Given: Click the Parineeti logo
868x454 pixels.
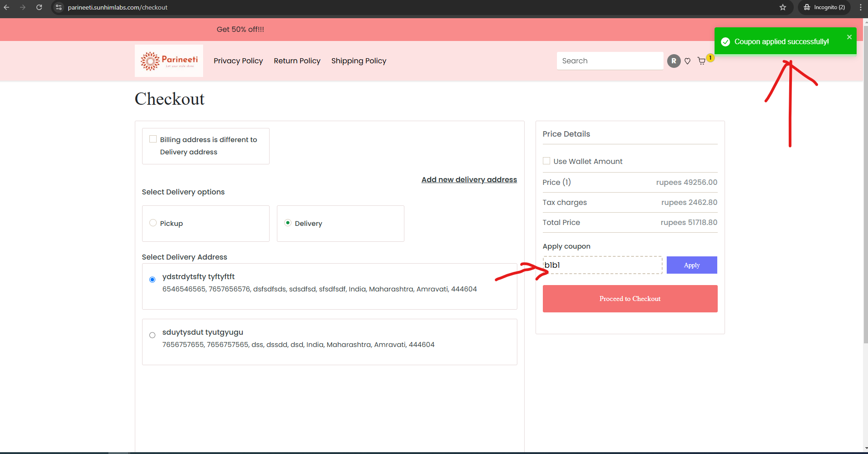Looking at the screenshot, I should coord(169,61).
